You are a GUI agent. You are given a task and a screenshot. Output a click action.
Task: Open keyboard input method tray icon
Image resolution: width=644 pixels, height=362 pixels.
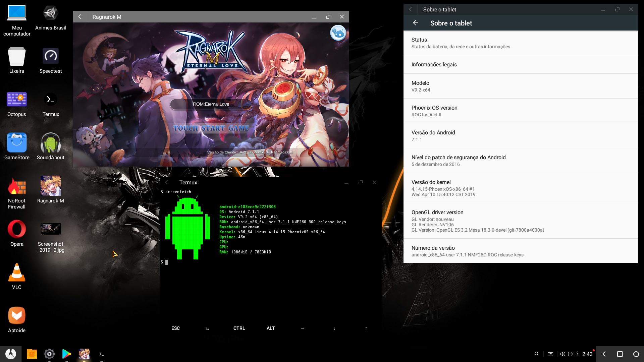[550, 354]
